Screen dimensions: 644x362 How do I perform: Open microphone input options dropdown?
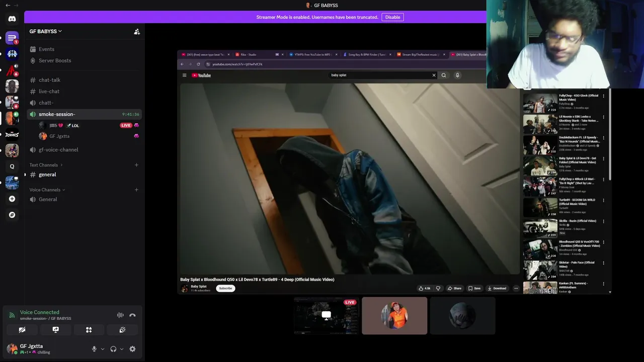click(103, 349)
